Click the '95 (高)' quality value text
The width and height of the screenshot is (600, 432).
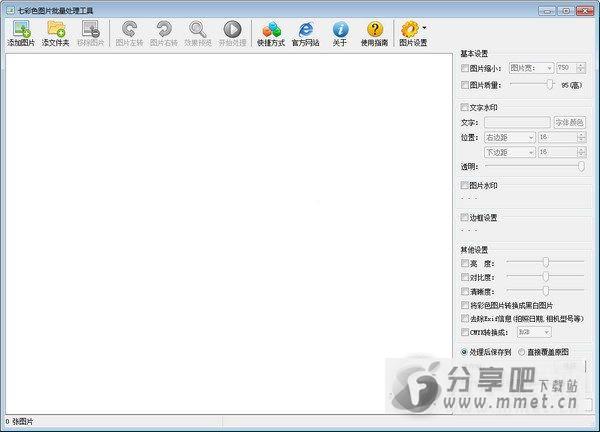[571, 85]
